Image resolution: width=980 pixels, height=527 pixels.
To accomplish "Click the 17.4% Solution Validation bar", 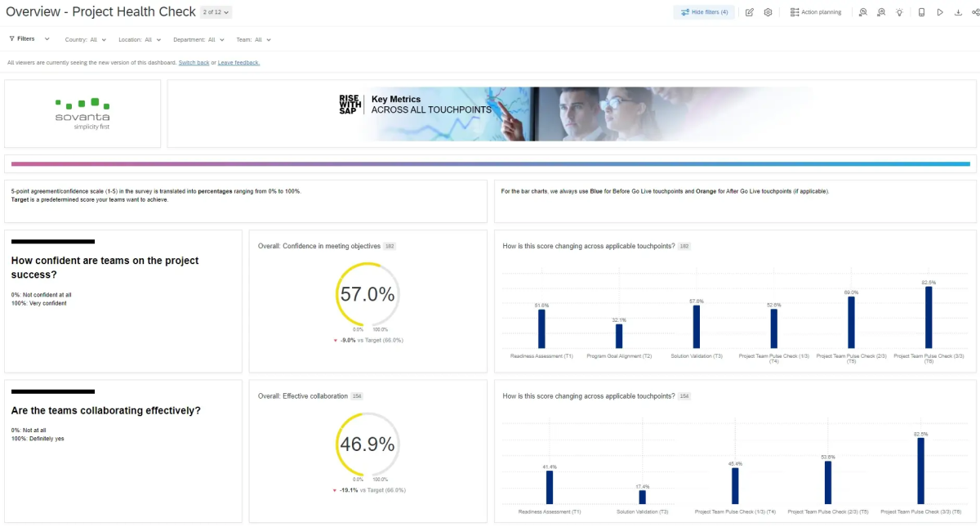I will [642, 497].
